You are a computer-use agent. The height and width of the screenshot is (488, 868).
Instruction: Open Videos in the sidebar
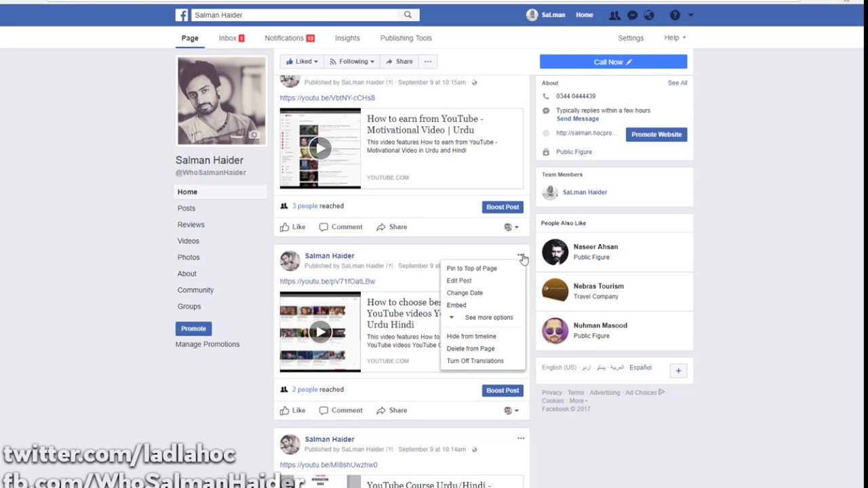coord(189,241)
